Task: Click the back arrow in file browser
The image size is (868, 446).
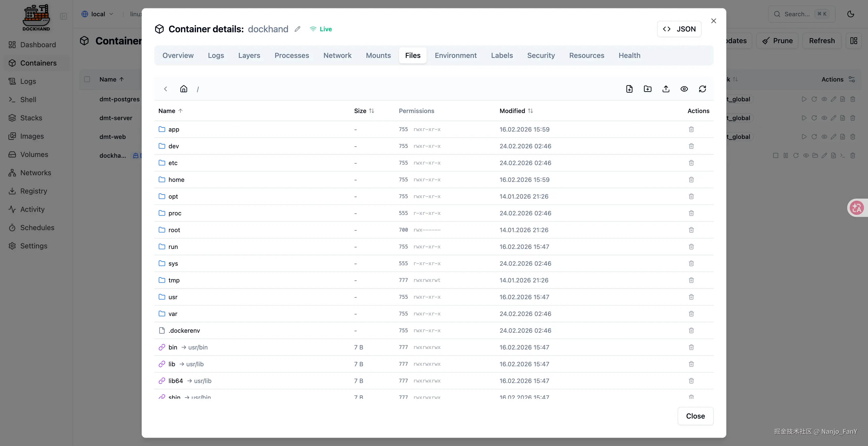Action: pyautogui.click(x=165, y=89)
